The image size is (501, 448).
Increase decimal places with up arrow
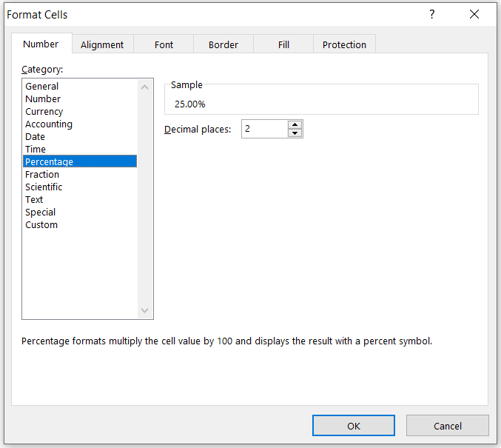click(295, 124)
